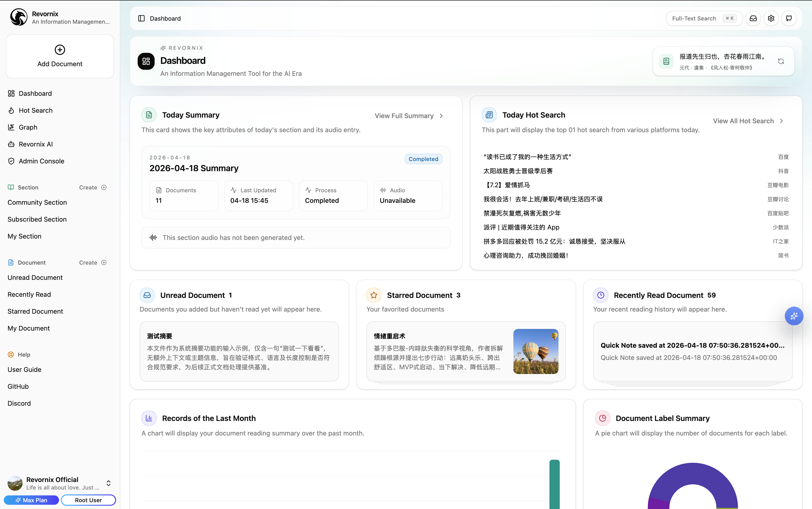The width and height of the screenshot is (812, 509).
Task: Toggle the sidebar panel icon
Action: tap(141, 19)
